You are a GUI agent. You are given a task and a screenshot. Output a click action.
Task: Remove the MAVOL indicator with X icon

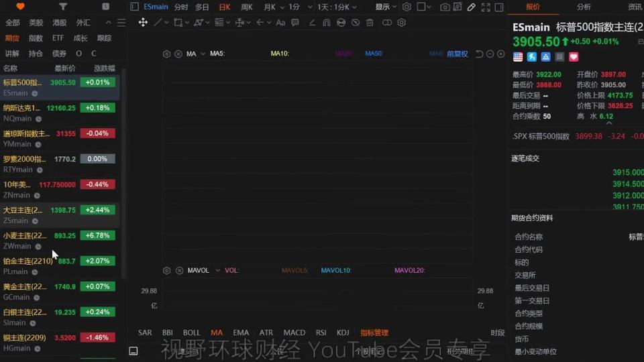coord(180,270)
